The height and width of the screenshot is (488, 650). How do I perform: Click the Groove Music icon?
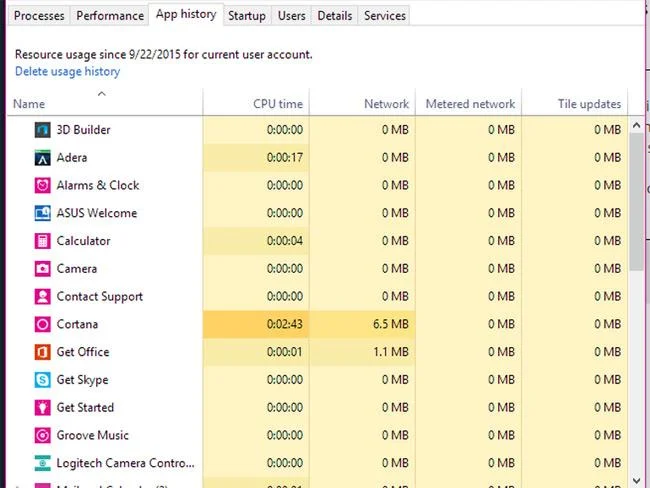click(x=42, y=435)
